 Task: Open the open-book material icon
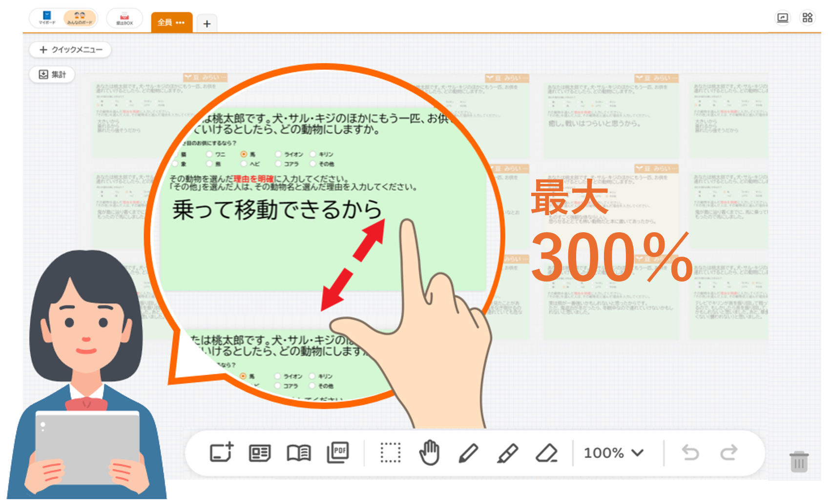pos(298,453)
